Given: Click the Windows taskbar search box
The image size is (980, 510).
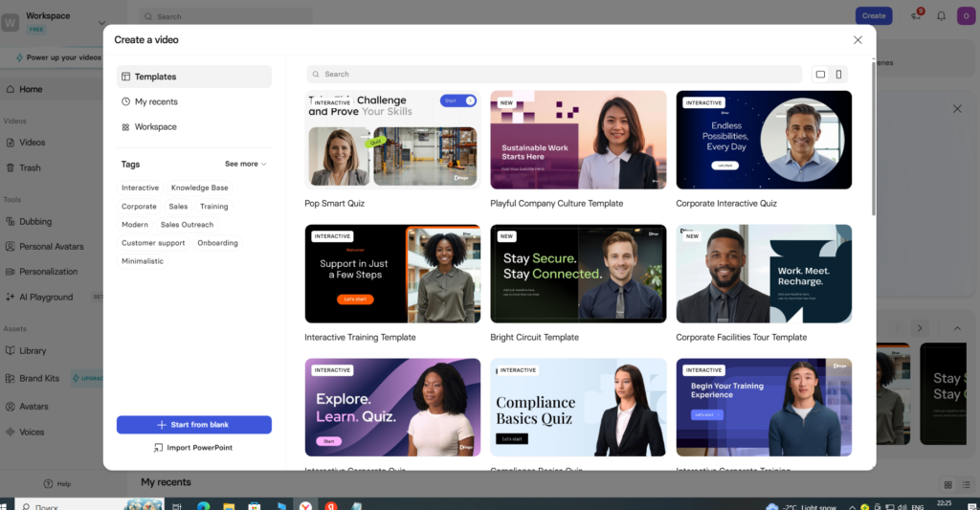Looking at the screenshot, I should pyautogui.click(x=90, y=505).
